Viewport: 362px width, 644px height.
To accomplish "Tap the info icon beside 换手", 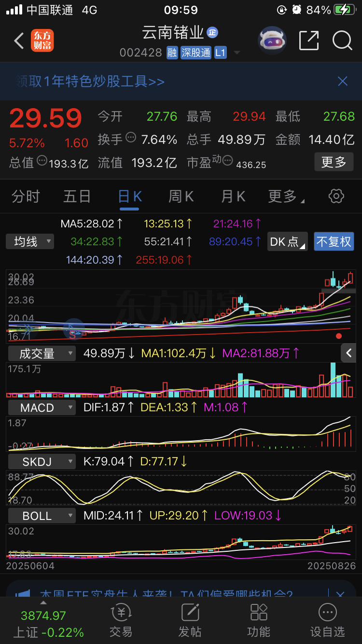I will (131, 138).
